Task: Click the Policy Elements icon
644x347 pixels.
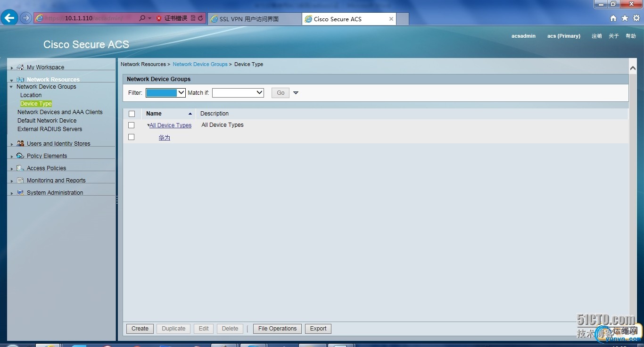Action: point(20,156)
